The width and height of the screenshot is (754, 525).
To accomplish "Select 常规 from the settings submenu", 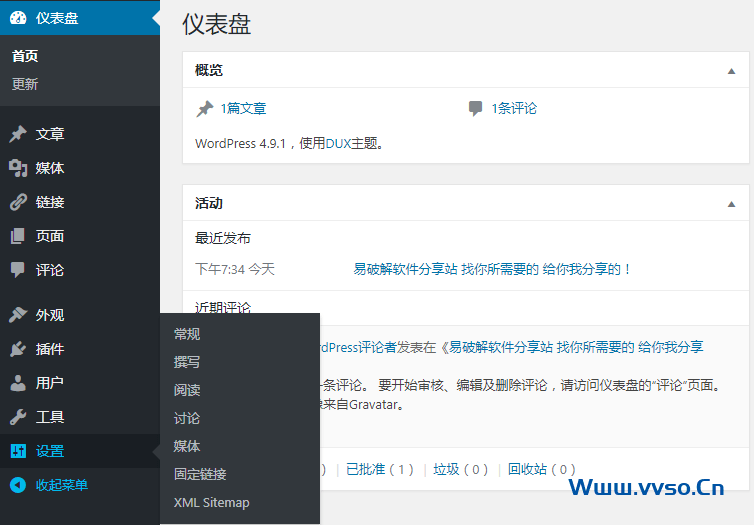I will (x=187, y=334).
